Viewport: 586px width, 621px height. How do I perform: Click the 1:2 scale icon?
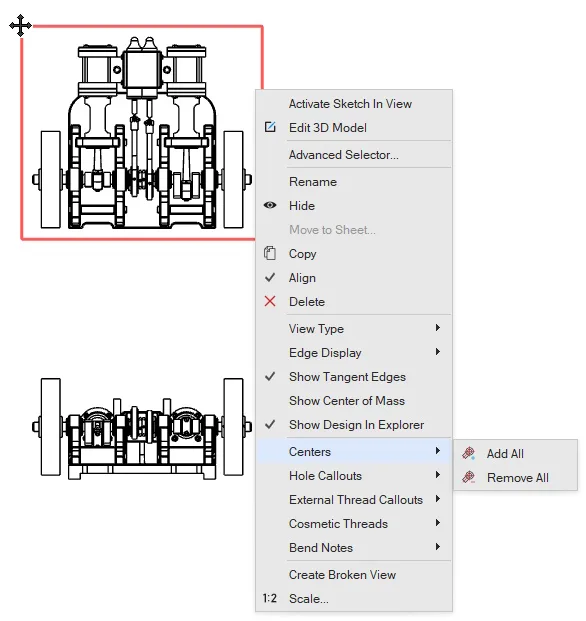270,598
